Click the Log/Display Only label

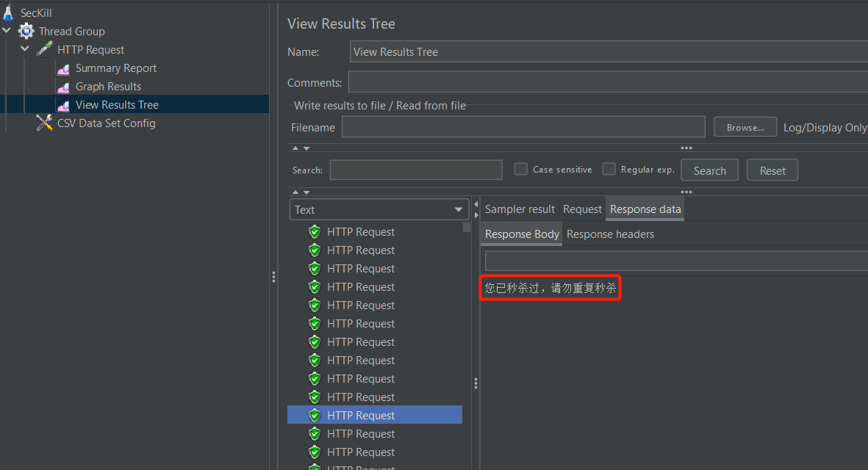(x=825, y=127)
